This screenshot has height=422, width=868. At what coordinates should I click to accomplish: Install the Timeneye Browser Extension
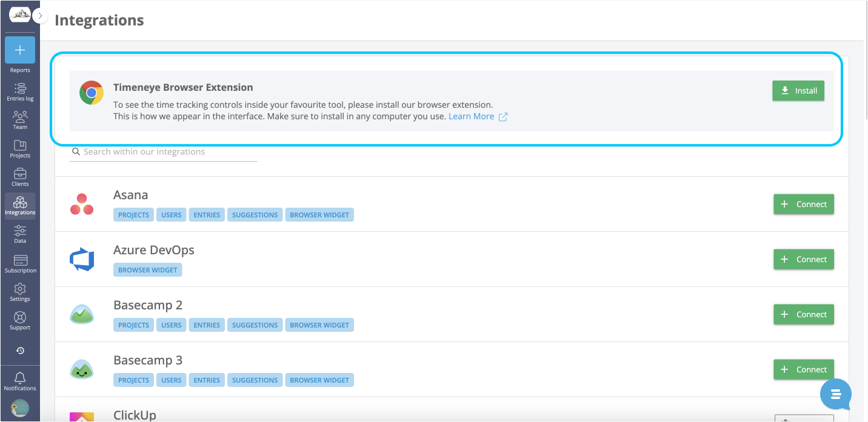coord(798,91)
